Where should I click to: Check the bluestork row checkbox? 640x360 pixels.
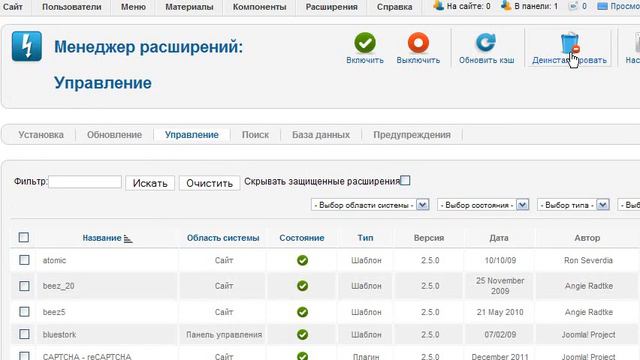(x=24, y=334)
